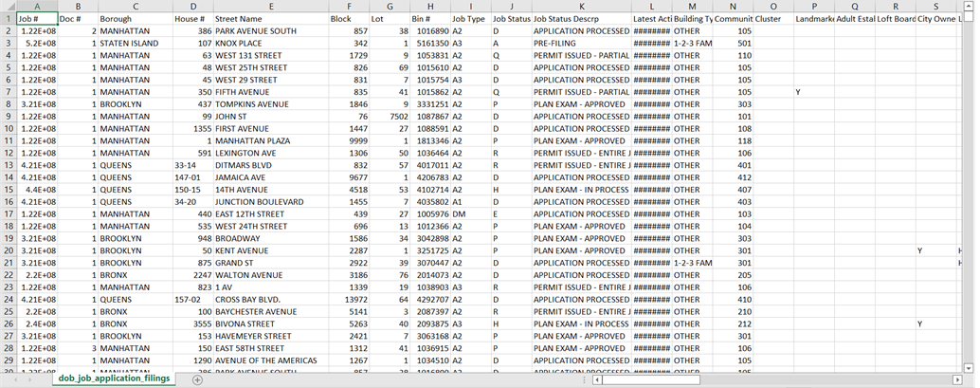The width and height of the screenshot is (980, 388).
Task: Select column E header
Action: [x=271, y=7]
